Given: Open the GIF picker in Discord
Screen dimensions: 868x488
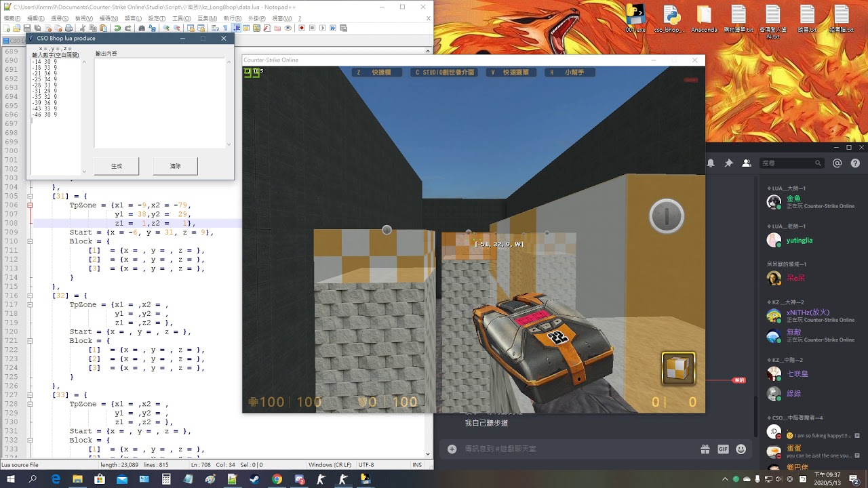Looking at the screenshot, I should tap(723, 449).
